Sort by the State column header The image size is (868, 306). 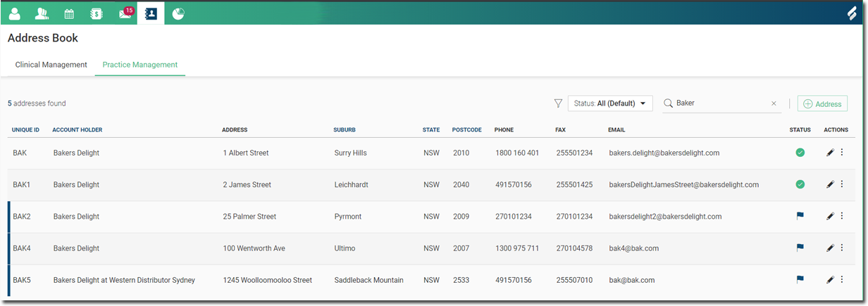[431, 130]
